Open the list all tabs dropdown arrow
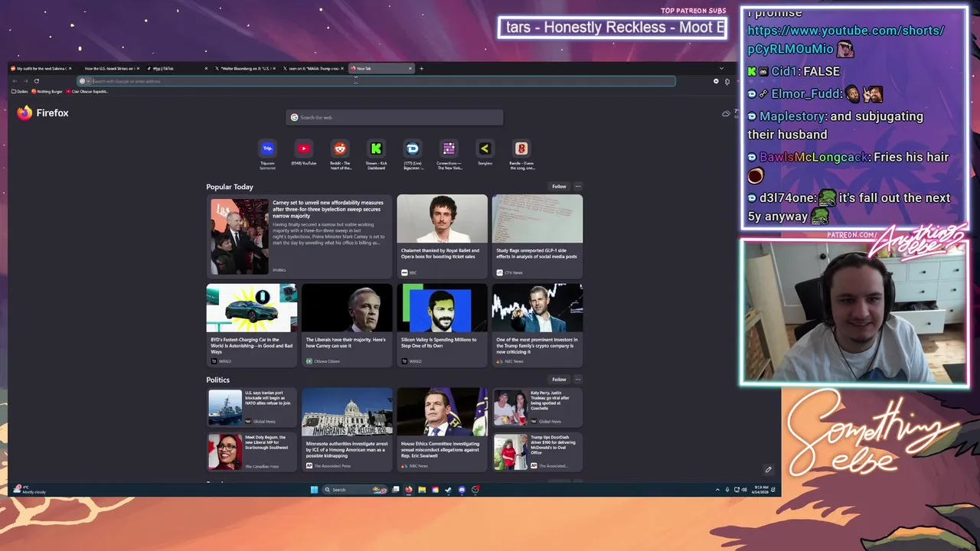This screenshot has width=980, height=551. pos(720,68)
